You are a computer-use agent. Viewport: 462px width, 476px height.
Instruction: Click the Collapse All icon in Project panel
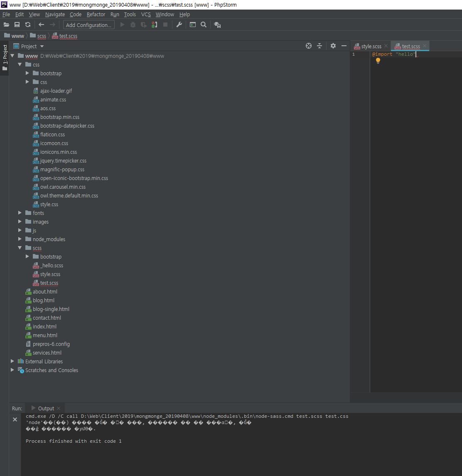click(319, 46)
